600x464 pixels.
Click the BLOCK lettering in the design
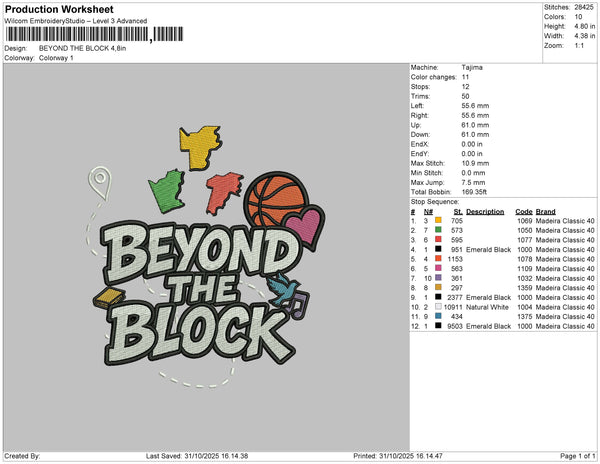(x=199, y=332)
